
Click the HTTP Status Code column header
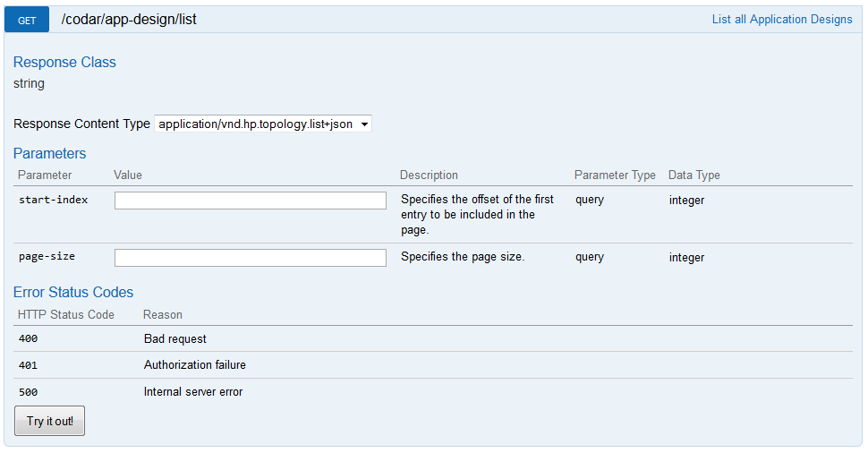click(66, 314)
